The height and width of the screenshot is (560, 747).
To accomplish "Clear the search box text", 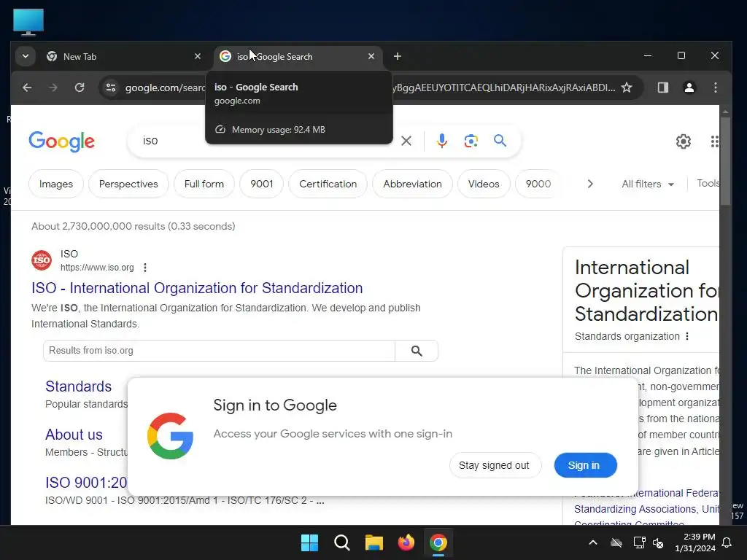I will click(x=406, y=141).
